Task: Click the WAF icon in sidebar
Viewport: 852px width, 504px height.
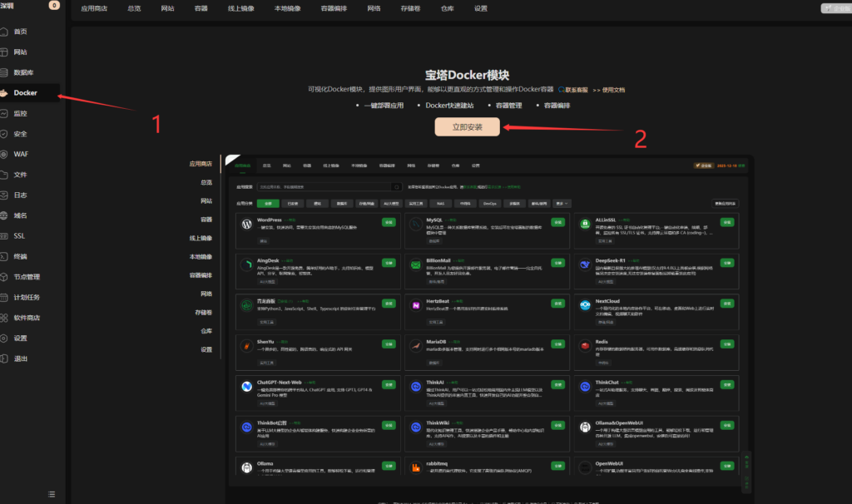Action: (x=6, y=154)
